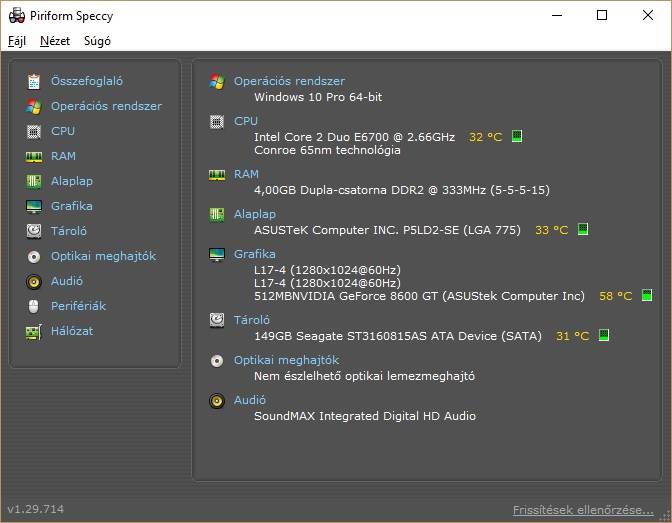Click version number v1.29.714 in status bar
Viewport: 672px width, 523px height.
tap(36, 509)
